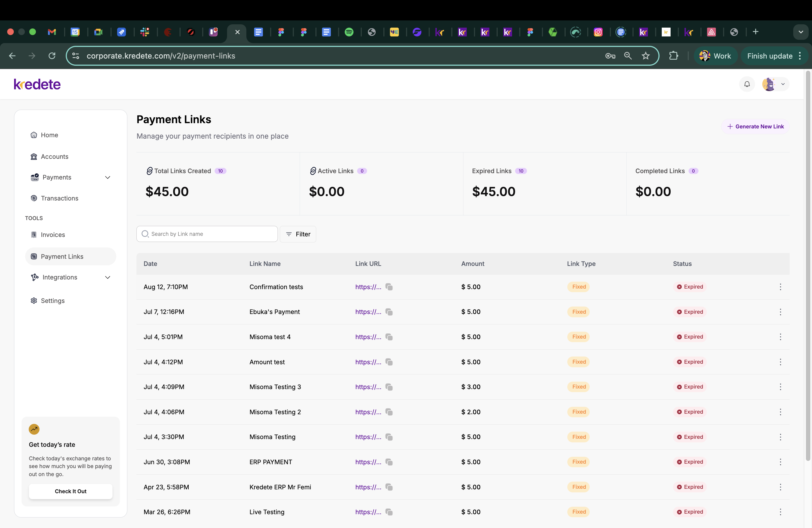Select the Home sidebar icon
The height and width of the screenshot is (528, 812).
[x=34, y=135]
